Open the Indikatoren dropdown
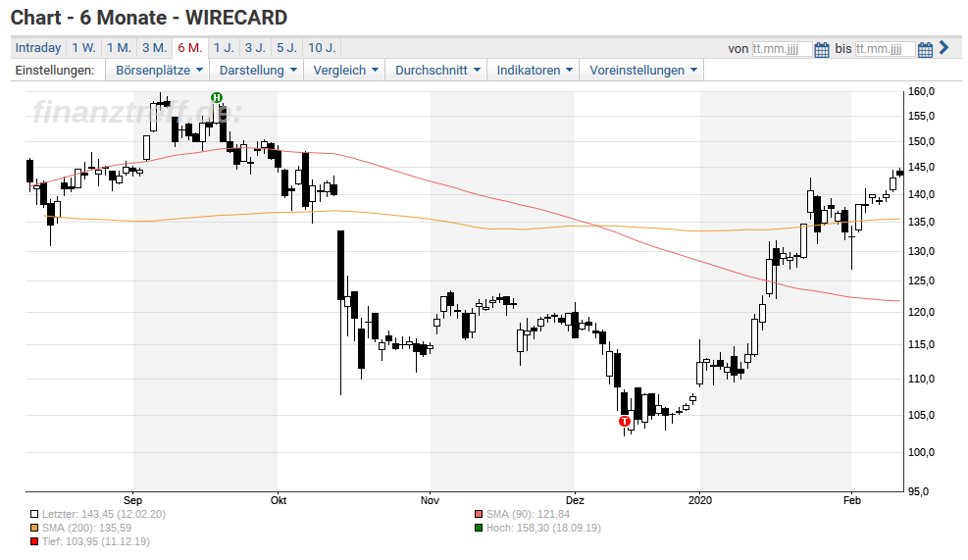The height and width of the screenshot is (560, 968). point(533,71)
